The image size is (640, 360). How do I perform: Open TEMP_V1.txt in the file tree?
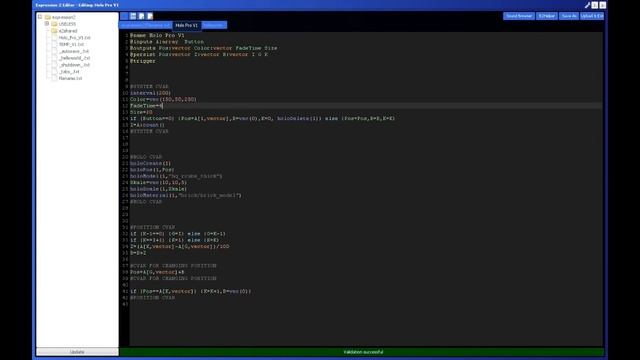(71, 44)
